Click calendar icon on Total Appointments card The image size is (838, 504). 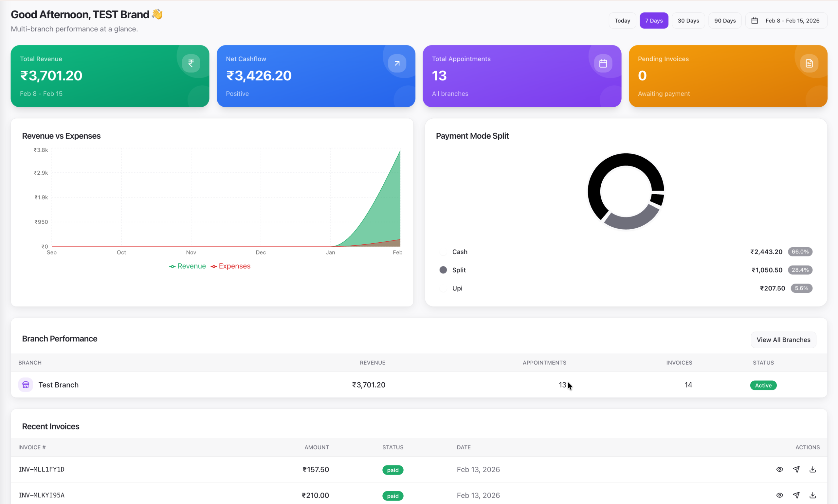pos(603,63)
